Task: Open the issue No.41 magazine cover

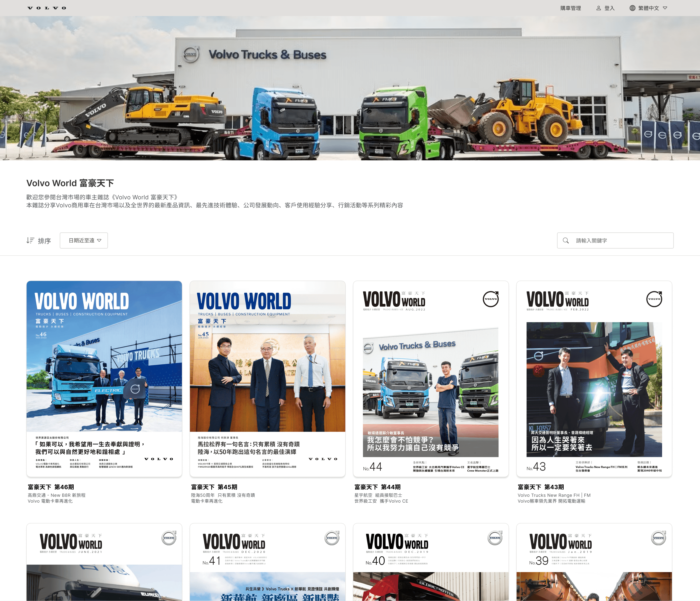Action: click(268, 562)
